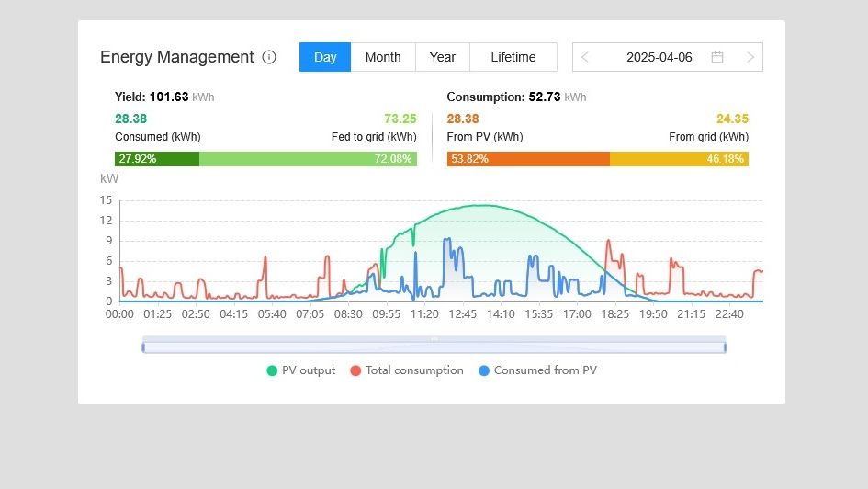Switch to Lifetime view
The width and height of the screenshot is (868, 489).
[513, 57]
